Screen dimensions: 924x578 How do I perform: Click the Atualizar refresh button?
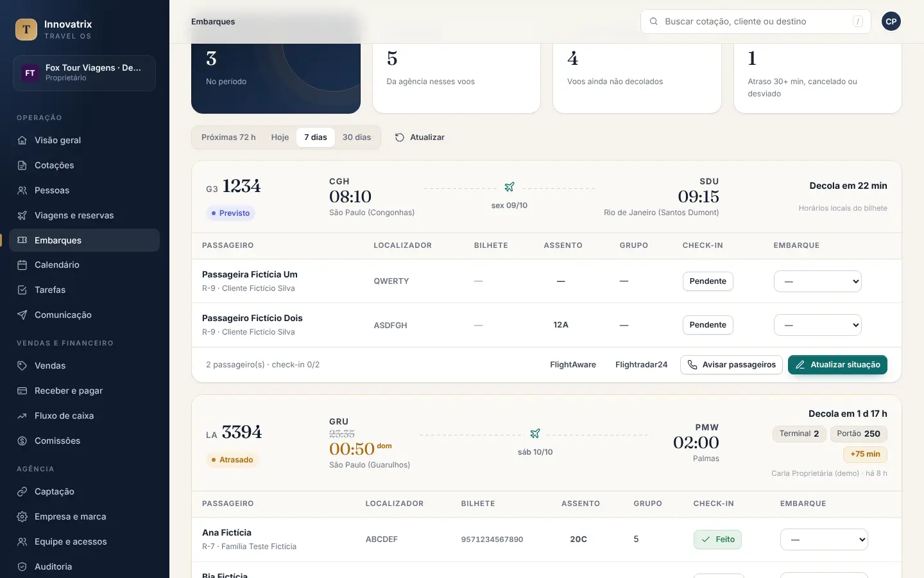coord(420,137)
